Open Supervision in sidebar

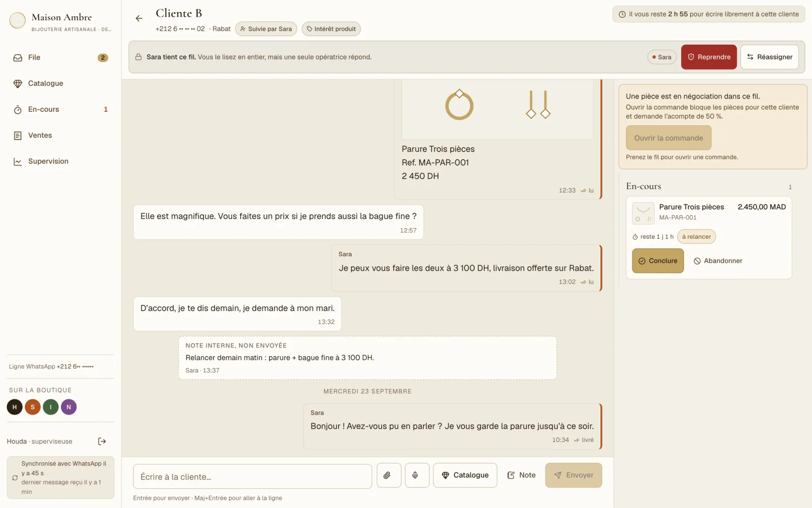60,161
